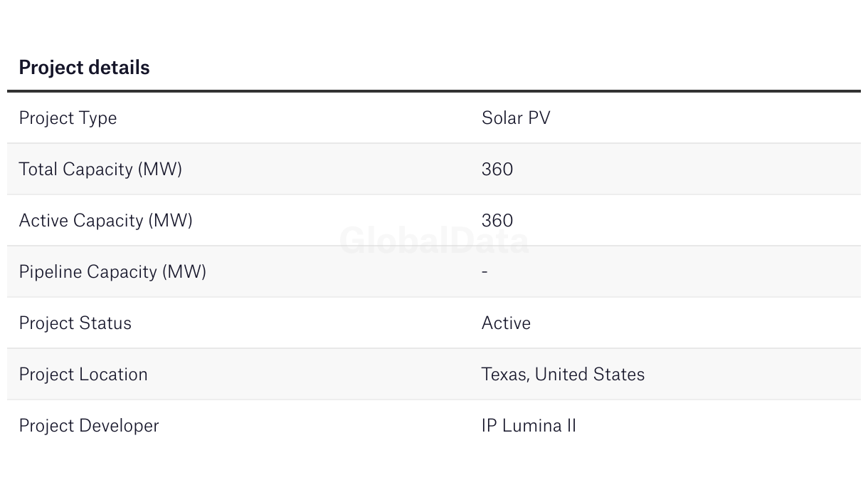The image size is (868, 480).
Task: Click the Project Location label
Action: pyautogui.click(x=83, y=374)
